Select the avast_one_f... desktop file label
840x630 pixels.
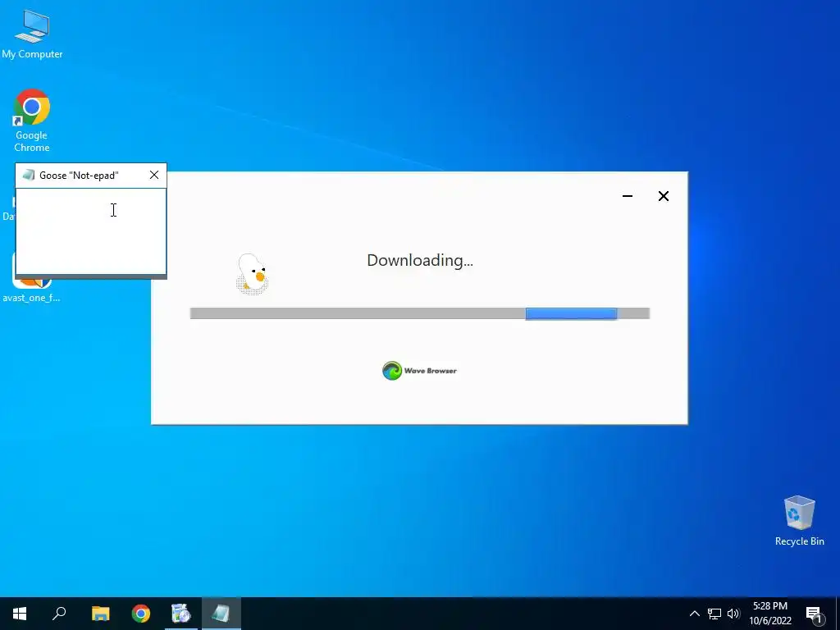click(31, 298)
